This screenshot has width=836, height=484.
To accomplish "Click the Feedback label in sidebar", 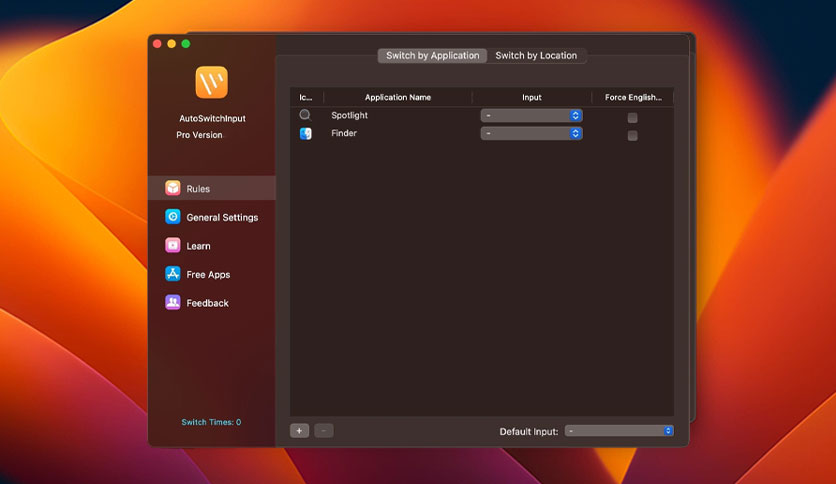I will click(x=207, y=303).
